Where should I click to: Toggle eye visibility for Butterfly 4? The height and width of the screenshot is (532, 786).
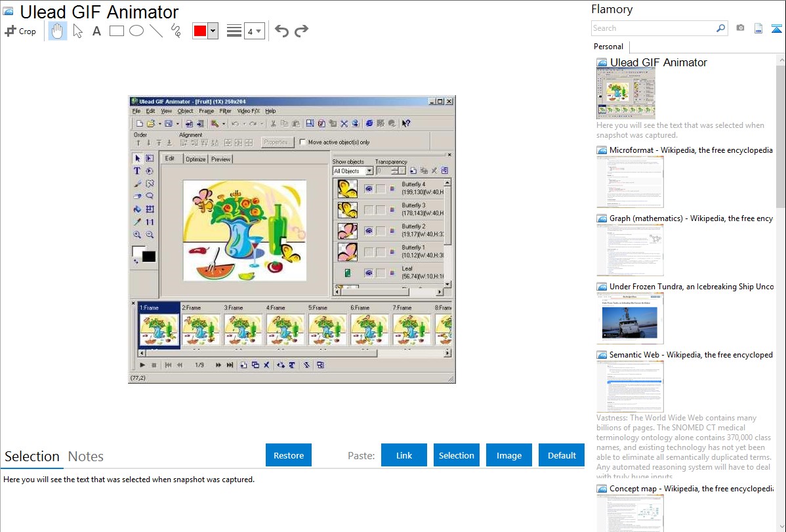[369, 189]
